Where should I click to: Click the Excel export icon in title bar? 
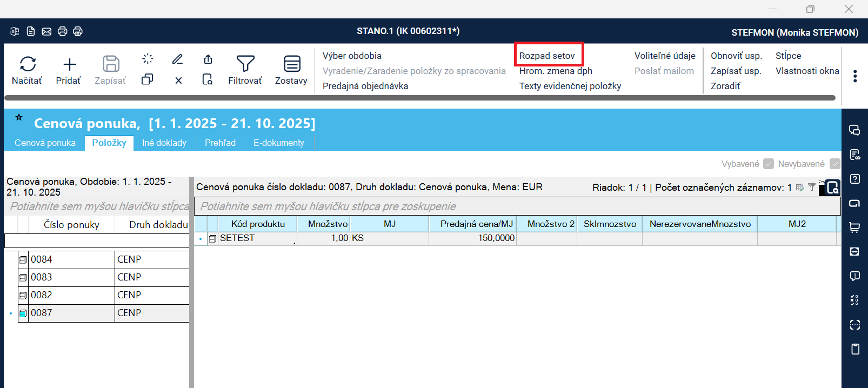(15, 31)
